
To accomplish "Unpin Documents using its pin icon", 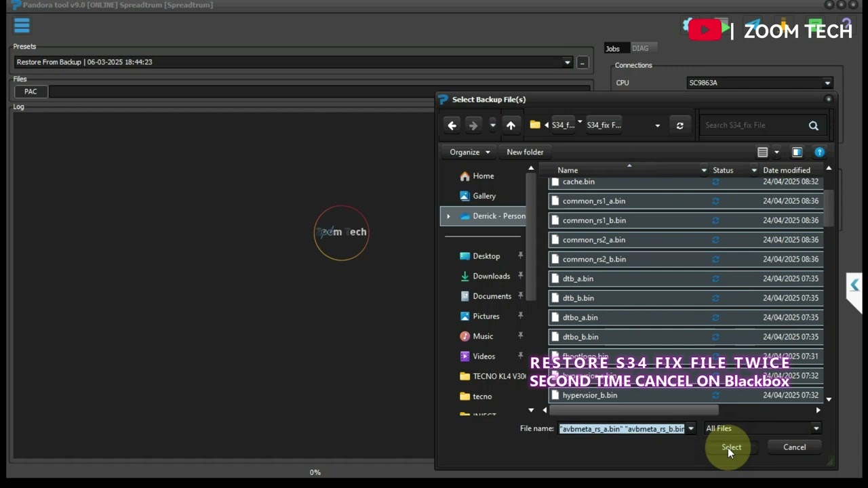I will [520, 296].
